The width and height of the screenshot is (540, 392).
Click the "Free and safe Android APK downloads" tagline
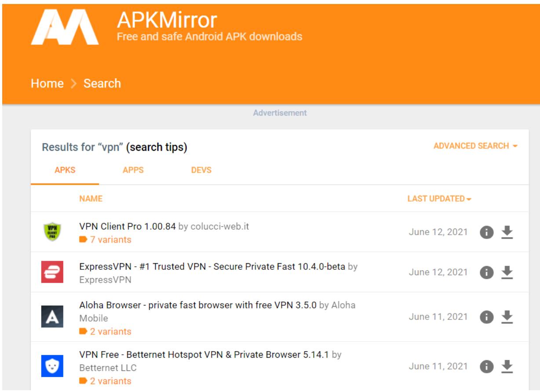(209, 36)
